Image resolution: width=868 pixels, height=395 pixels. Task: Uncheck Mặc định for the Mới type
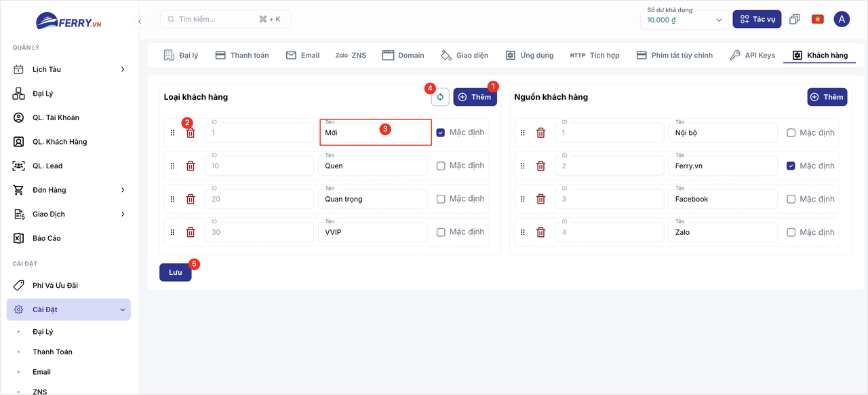(441, 133)
